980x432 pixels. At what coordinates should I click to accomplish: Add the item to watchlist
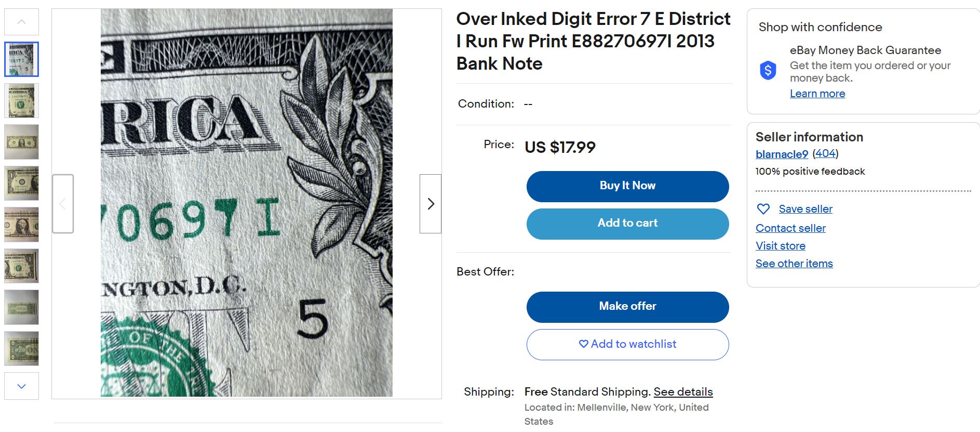[627, 344]
